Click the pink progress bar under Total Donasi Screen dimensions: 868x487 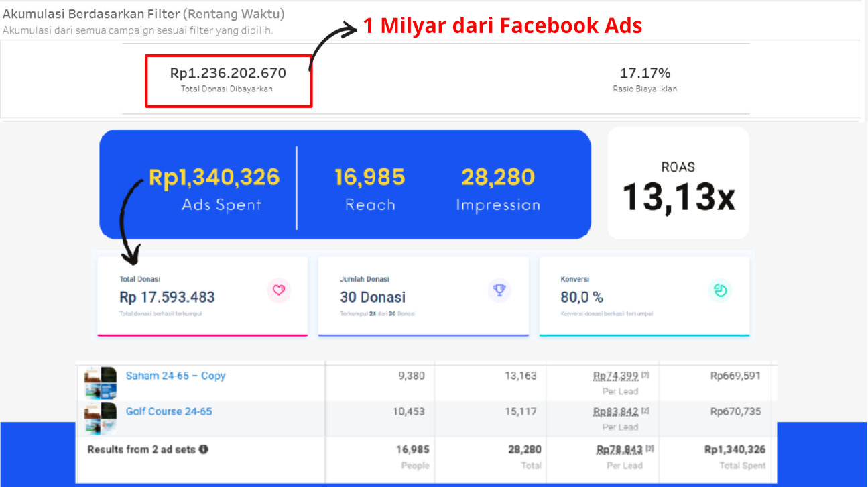coord(202,333)
